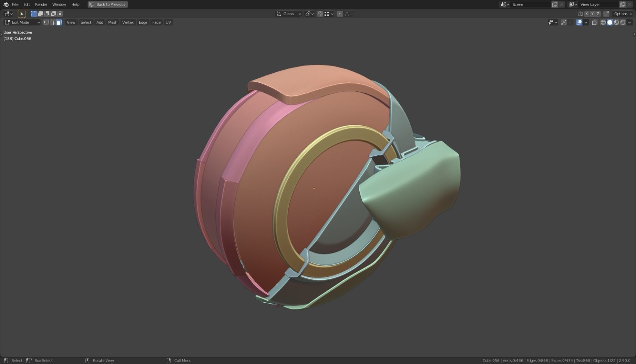Switch to rendered shading
The width and height of the screenshot is (636, 364).
623,22
